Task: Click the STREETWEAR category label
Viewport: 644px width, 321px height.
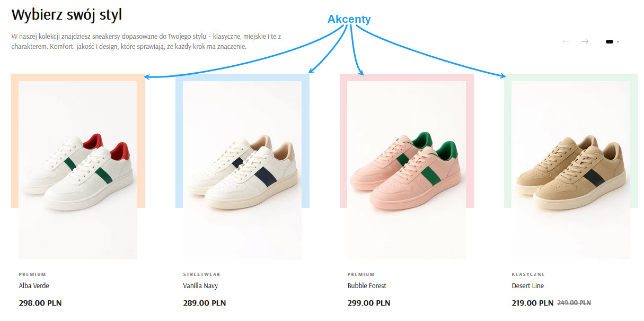Action: [201, 274]
